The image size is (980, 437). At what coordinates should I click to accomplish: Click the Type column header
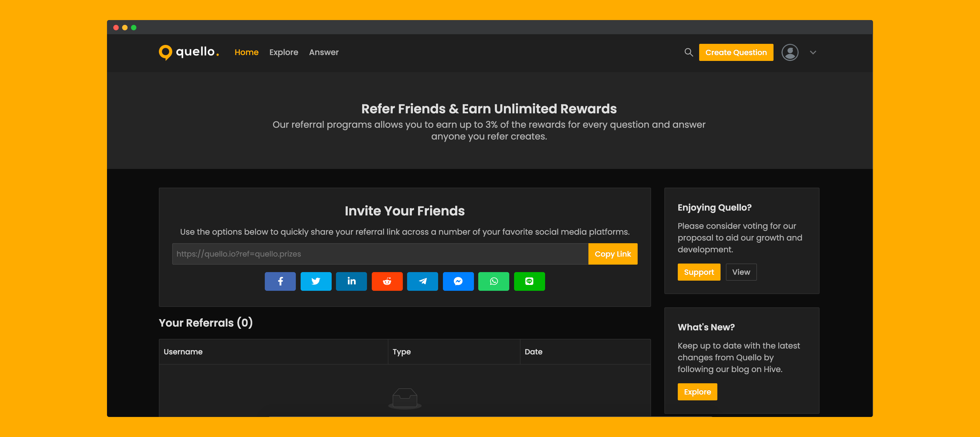[x=454, y=352]
